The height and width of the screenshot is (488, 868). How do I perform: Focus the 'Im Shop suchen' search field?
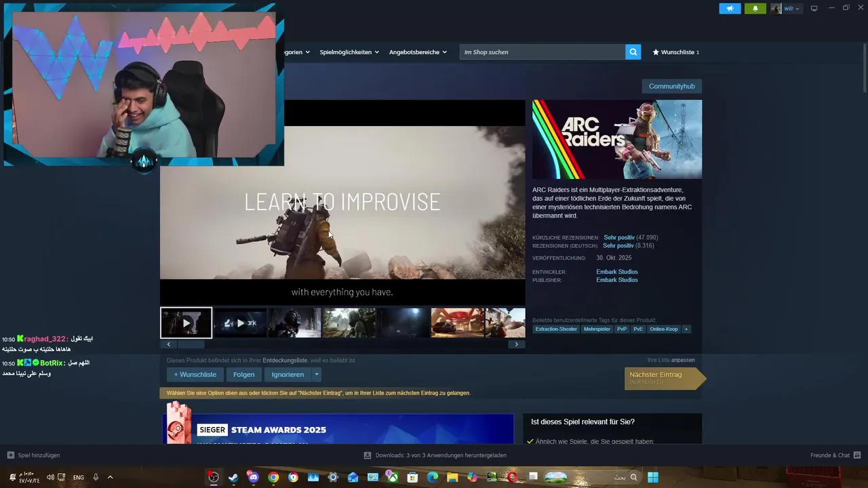coord(542,52)
